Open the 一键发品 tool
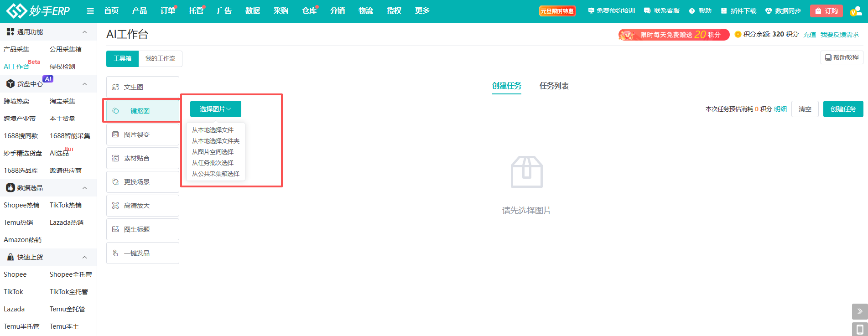Viewport: 868px width, 336px height. [x=143, y=253]
